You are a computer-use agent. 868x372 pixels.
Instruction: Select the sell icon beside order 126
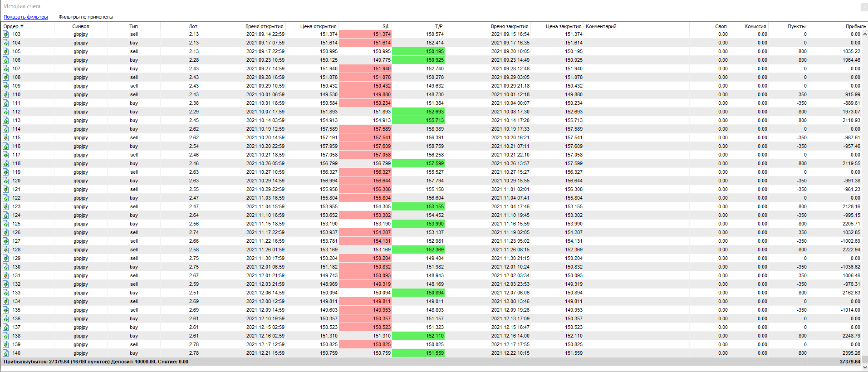pyautogui.click(x=6, y=233)
